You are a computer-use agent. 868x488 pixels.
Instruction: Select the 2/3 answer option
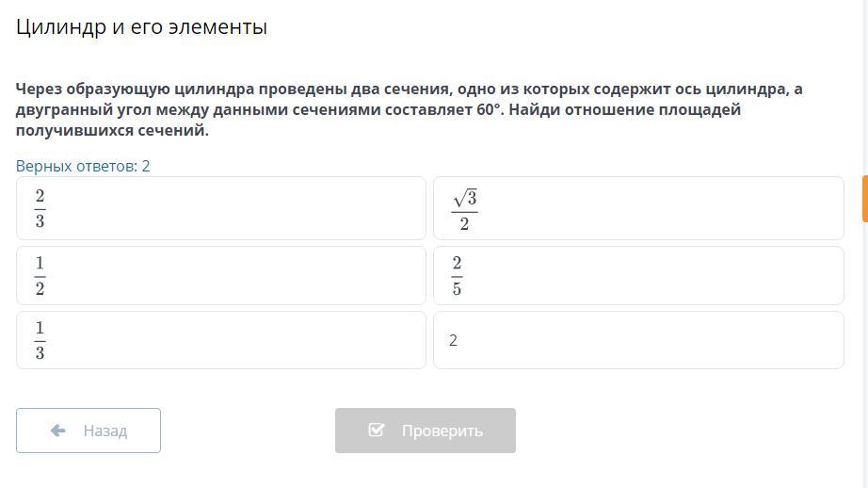(x=220, y=208)
